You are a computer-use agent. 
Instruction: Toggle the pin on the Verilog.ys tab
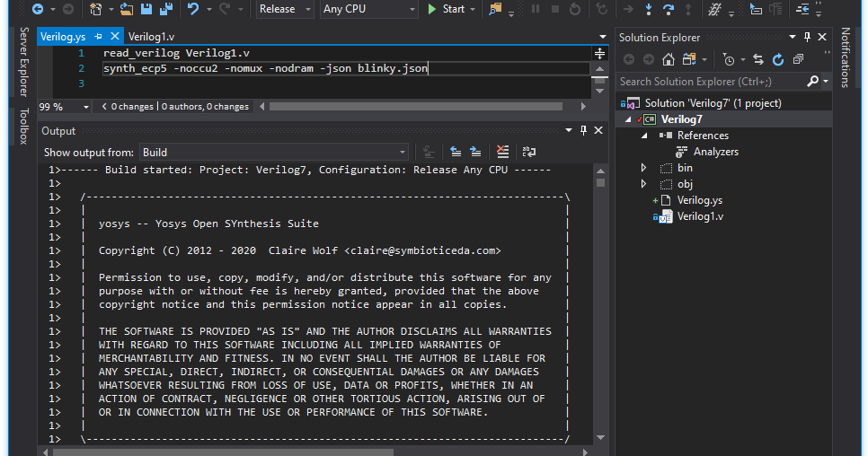point(98,37)
